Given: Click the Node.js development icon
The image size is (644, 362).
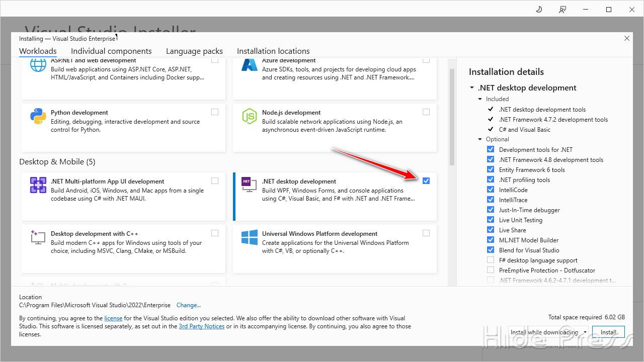Looking at the screenshot, I should point(250,116).
